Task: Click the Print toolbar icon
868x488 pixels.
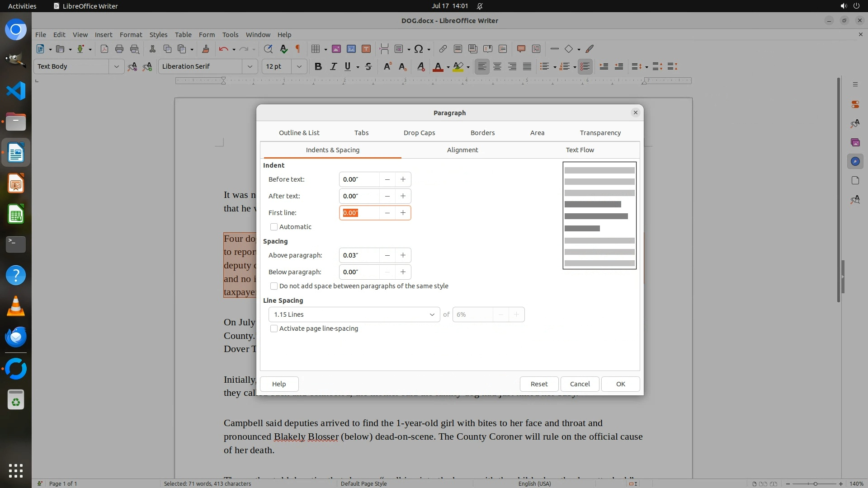Action: (119, 49)
